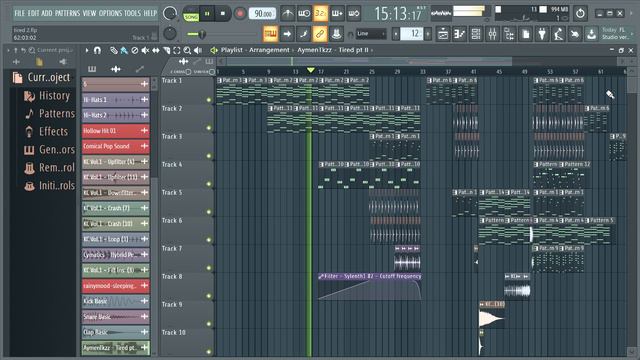Viewport: 640px width, 360px height.
Task: Toggle overdub blend recording
Action: pyautogui.click(x=337, y=13)
